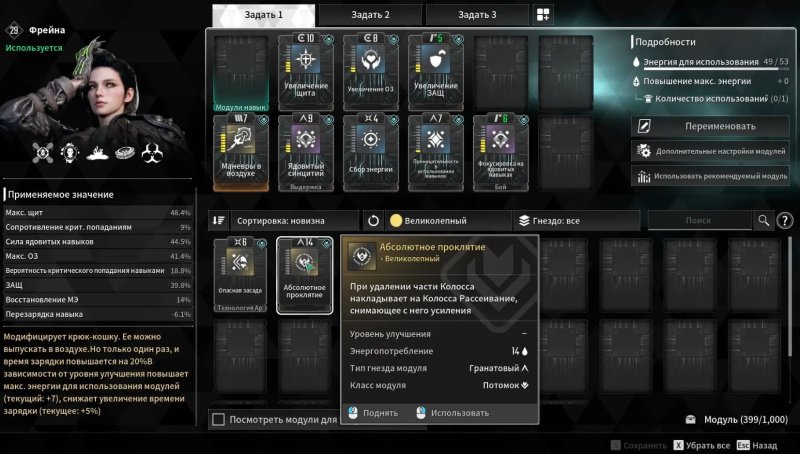Select the Ядовитый синцитий module card
Screen dimensions: 800x454
click(306, 153)
